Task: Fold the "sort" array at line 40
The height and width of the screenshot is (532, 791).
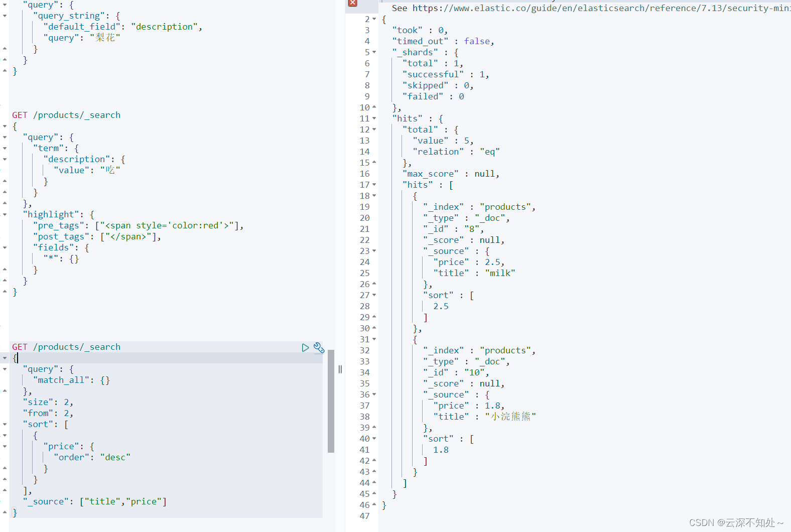Action: 374,439
